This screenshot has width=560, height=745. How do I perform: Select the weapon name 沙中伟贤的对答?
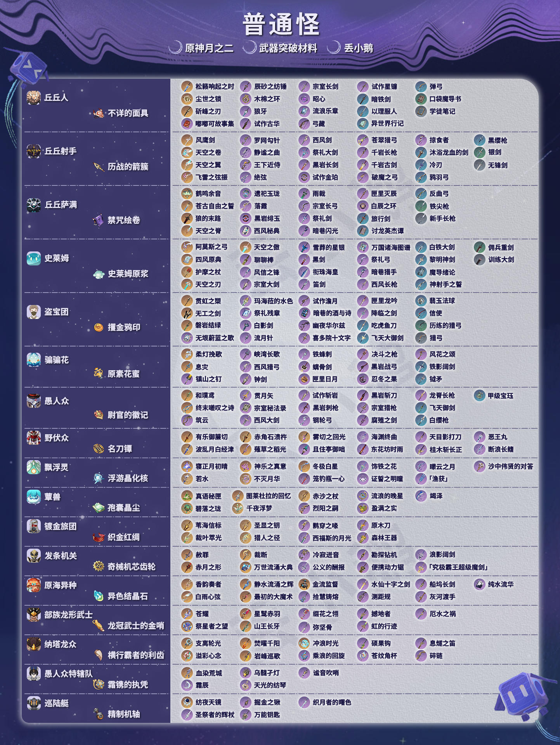click(511, 466)
